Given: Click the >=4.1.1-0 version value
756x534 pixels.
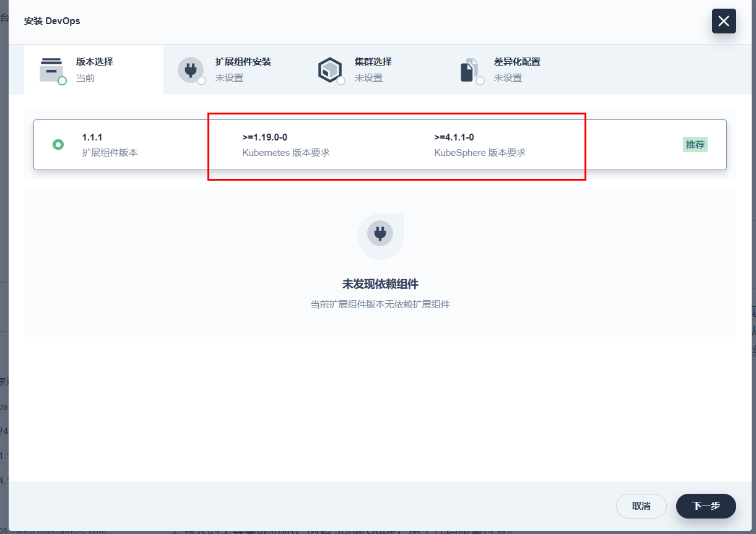Looking at the screenshot, I should (454, 137).
